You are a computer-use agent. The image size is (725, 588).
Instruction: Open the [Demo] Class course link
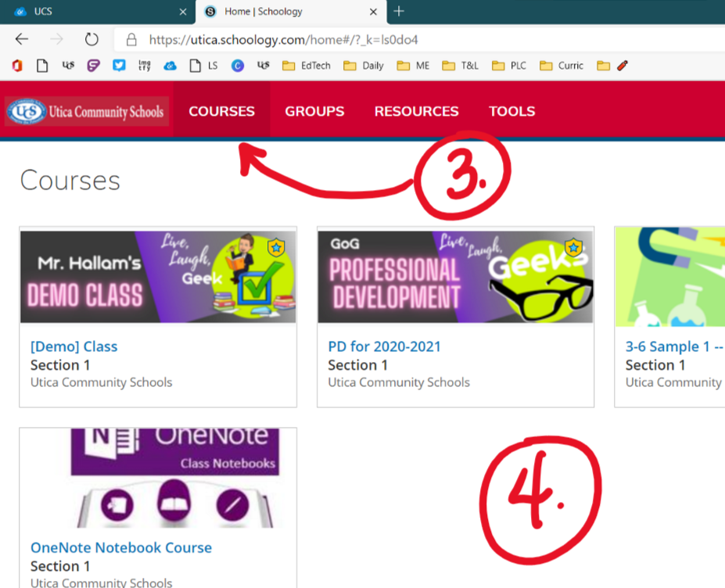pos(74,346)
